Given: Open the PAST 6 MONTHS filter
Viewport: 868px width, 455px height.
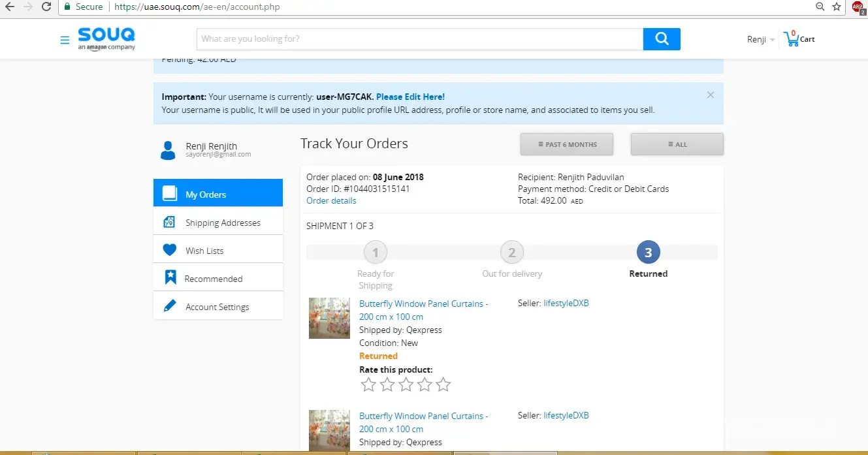Looking at the screenshot, I should (567, 144).
